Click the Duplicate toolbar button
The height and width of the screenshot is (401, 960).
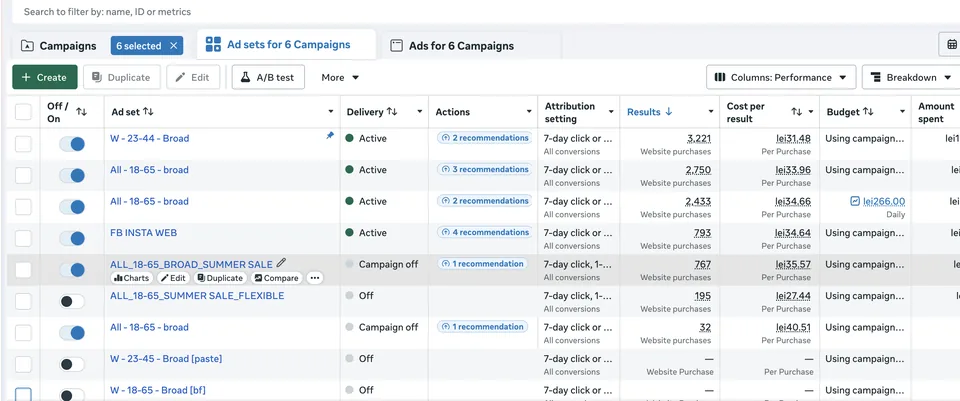coord(122,77)
